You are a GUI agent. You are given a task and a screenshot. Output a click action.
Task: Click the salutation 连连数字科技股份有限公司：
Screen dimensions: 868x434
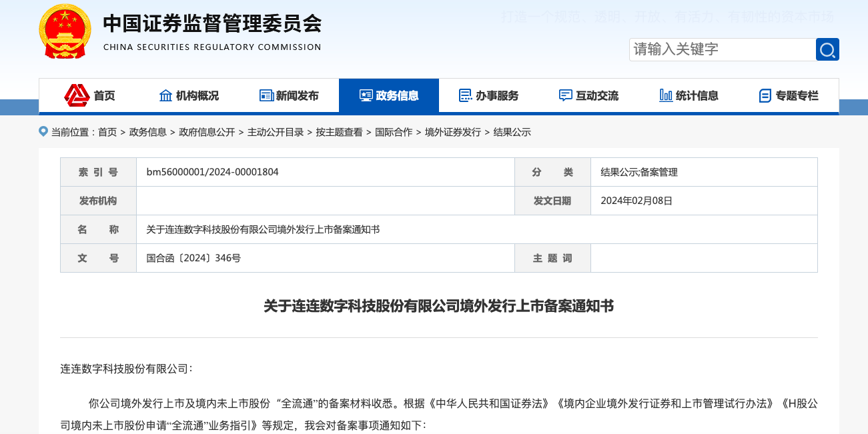click(126, 368)
